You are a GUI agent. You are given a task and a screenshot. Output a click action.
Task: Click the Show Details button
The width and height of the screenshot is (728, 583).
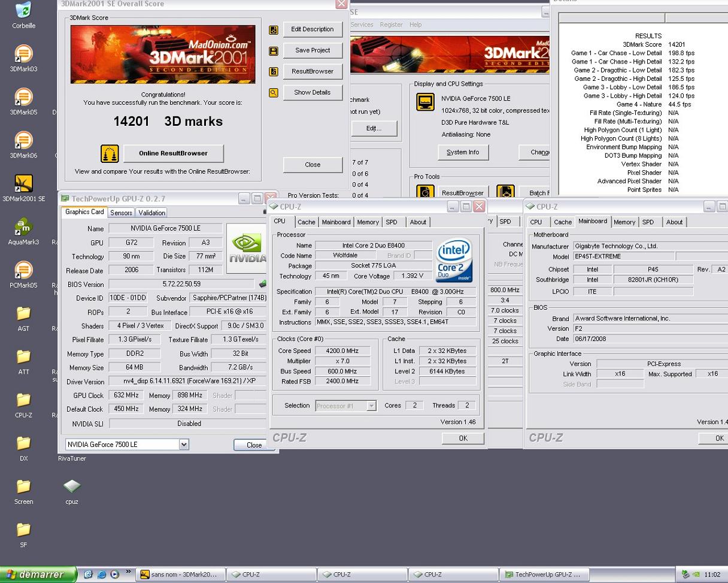click(x=313, y=92)
